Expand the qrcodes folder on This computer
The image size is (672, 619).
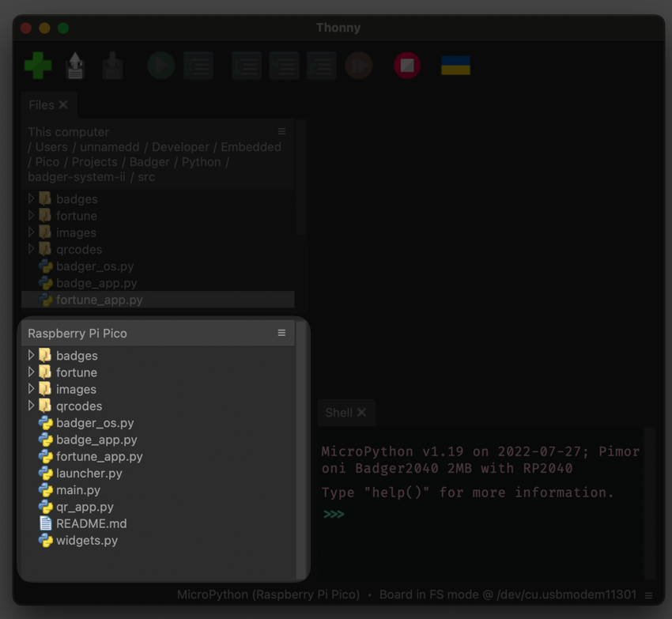31,249
